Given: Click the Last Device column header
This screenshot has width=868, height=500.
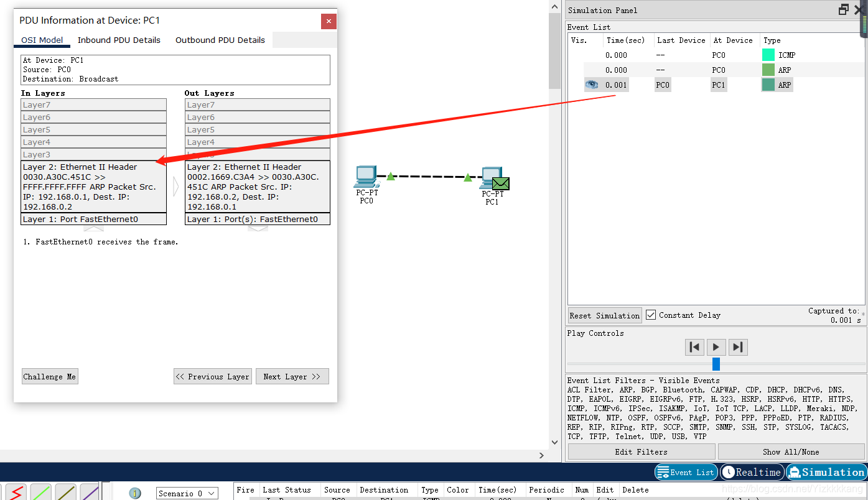Looking at the screenshot, I should coord(681,40).
